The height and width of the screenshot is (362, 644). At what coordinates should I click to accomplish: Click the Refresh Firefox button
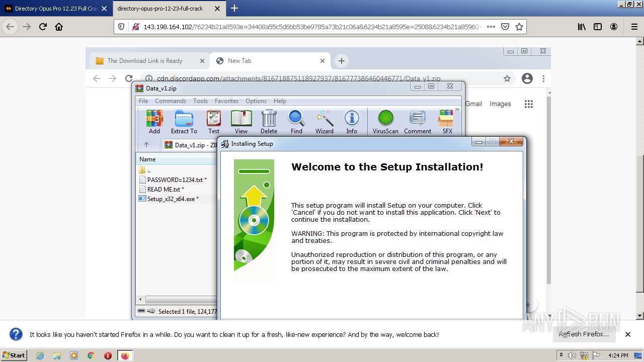coord(584,334)
